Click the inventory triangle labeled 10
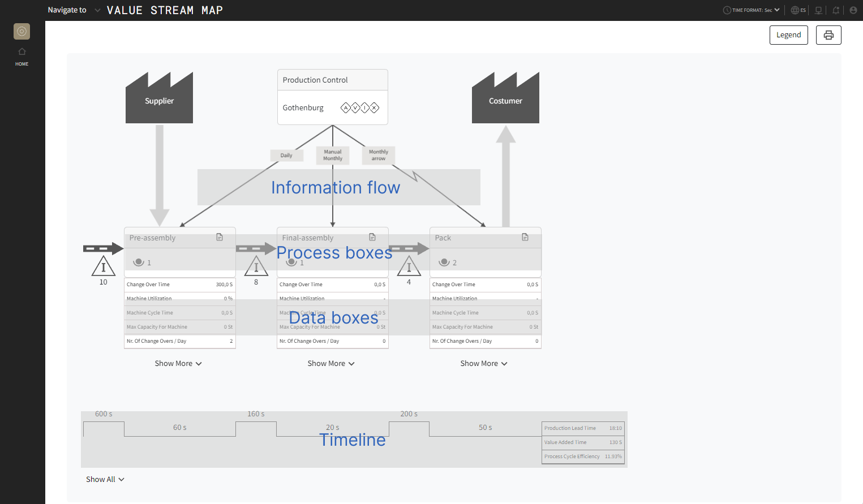The height and width of the screenshot is (504, 863). [x=103, y=266]
